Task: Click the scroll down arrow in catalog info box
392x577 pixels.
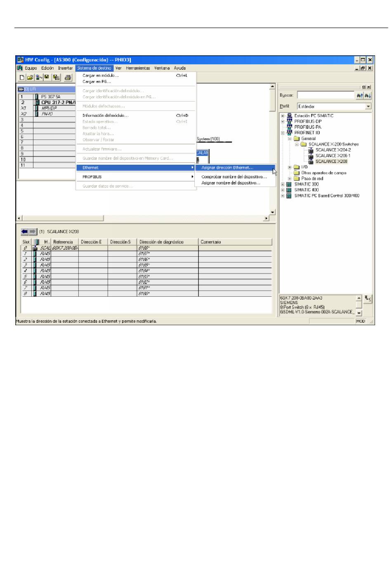Action: click(x=359, y=313)
